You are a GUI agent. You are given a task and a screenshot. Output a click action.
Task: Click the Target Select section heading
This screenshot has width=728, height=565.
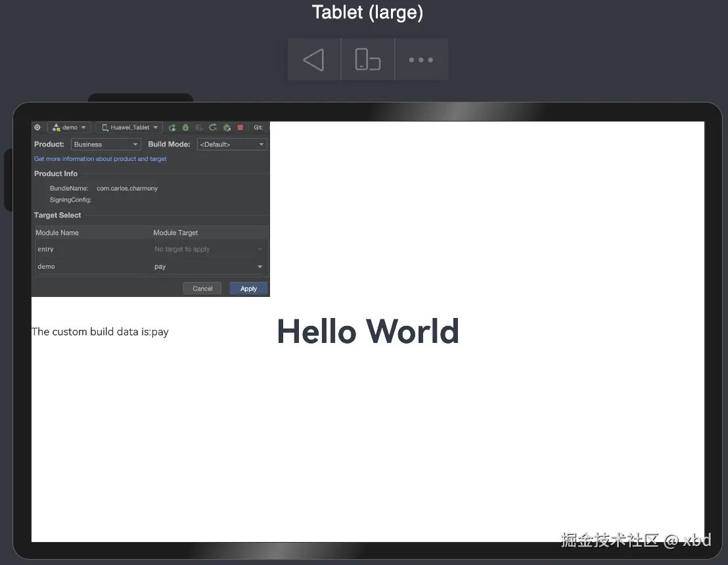click(x=58, y=215)
